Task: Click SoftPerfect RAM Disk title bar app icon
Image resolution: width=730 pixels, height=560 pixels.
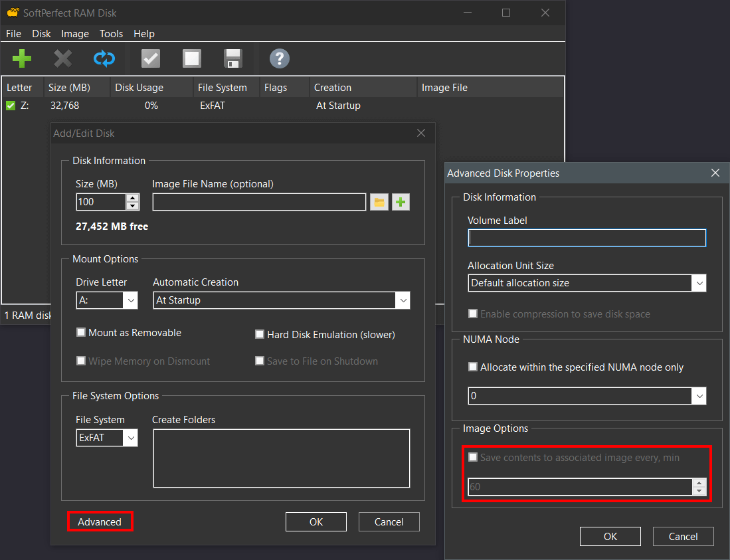Action: click(13, 13)
